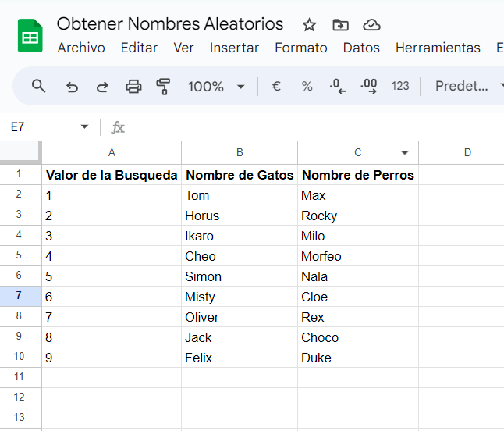This screenshot has width=504, height=431.
Task: Click the redo arrow icon
Action: (102, 87)
